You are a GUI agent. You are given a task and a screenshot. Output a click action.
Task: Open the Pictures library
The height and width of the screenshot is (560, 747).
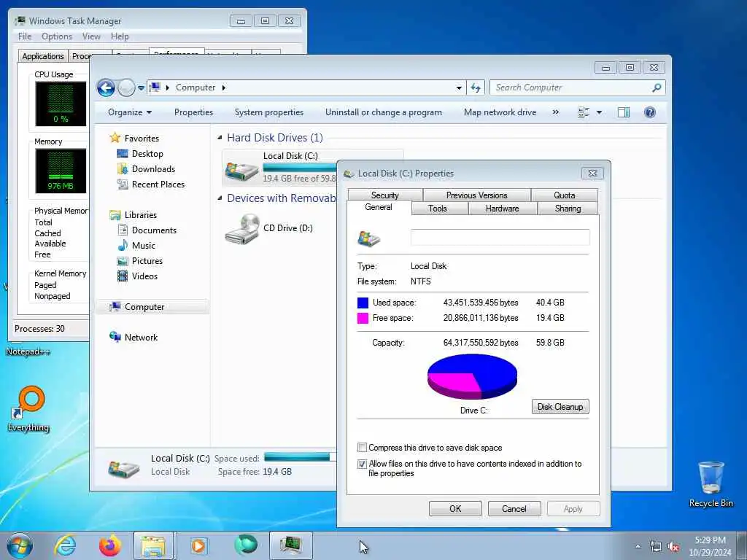(147, 261)
